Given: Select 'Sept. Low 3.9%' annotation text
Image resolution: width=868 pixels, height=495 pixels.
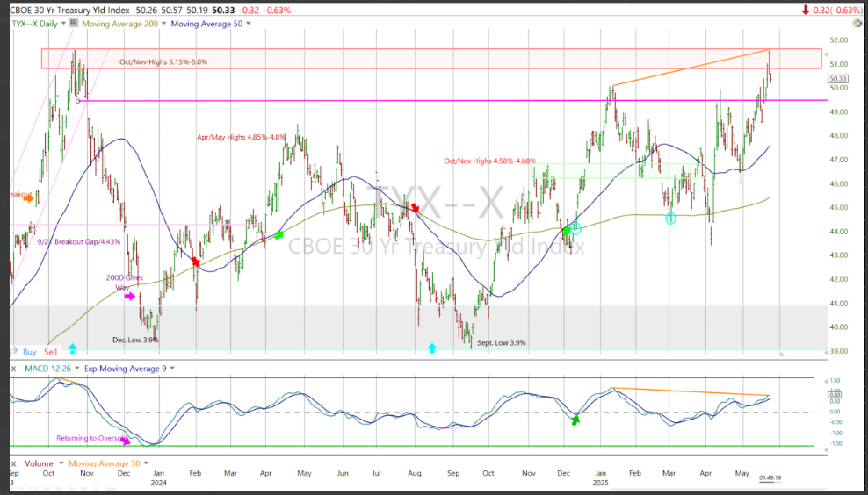Looking at the screenshot, I should (x=502, y=343).
